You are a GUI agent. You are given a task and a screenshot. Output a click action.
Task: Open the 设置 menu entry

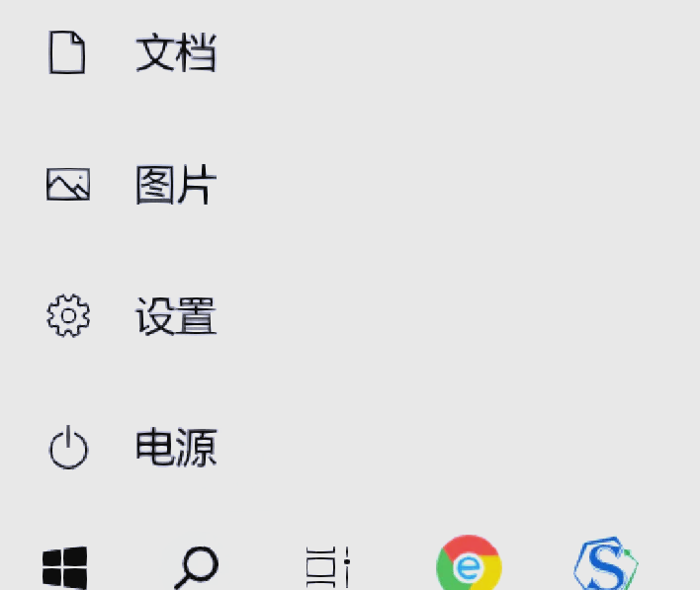[350, 315]
